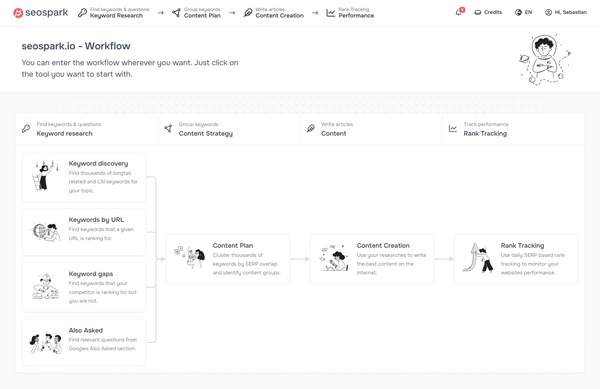Open Performance rank tracking in top navigation
Screen dimensions: 600x389
tap(350, 13)
